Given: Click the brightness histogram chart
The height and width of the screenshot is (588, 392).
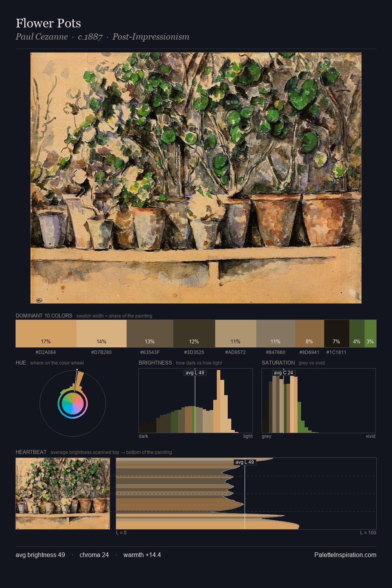Looking at the screenshot, I should click(196, 401).
